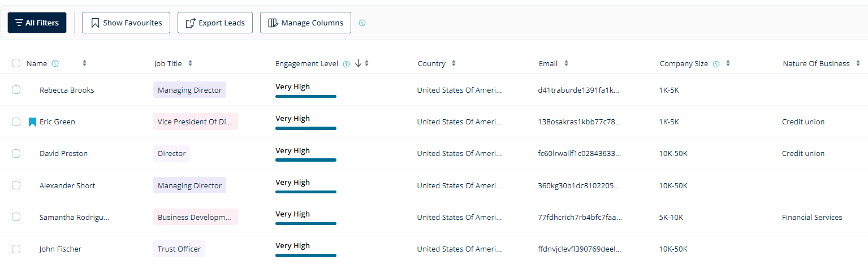The width and height of the screenshot is (868, 264).
Task: Click the info icon beside Name column
Action: [x=55, y=64]
